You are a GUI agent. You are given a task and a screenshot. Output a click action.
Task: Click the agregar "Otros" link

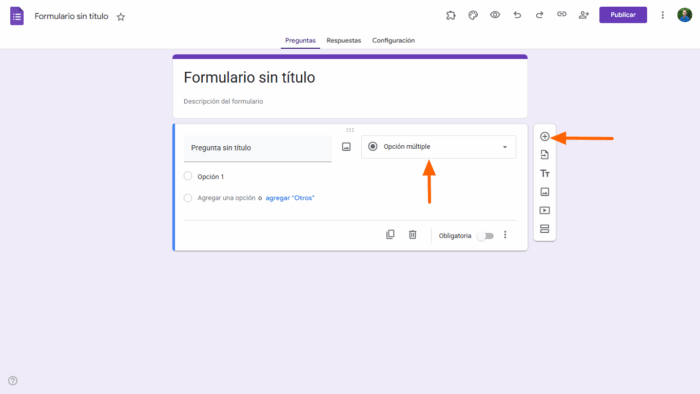click(x=290, y=198)
